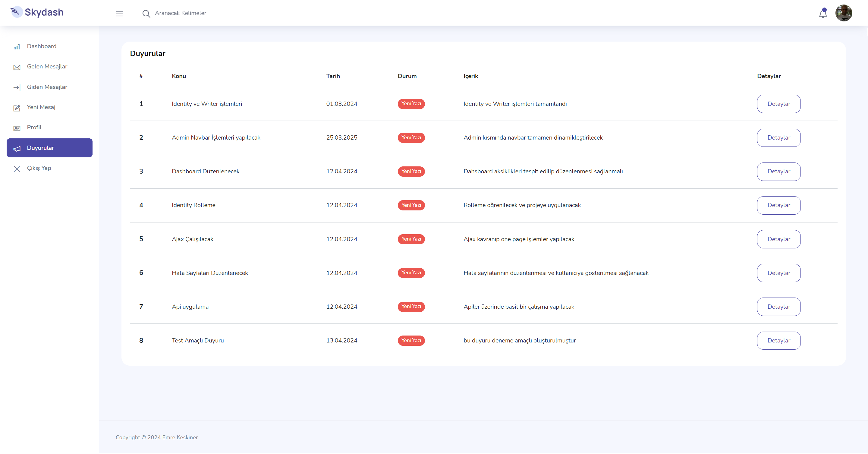Click the Skydash logo
The width and height of the screenshot is (868, 454).
click(x=37, y=12)
